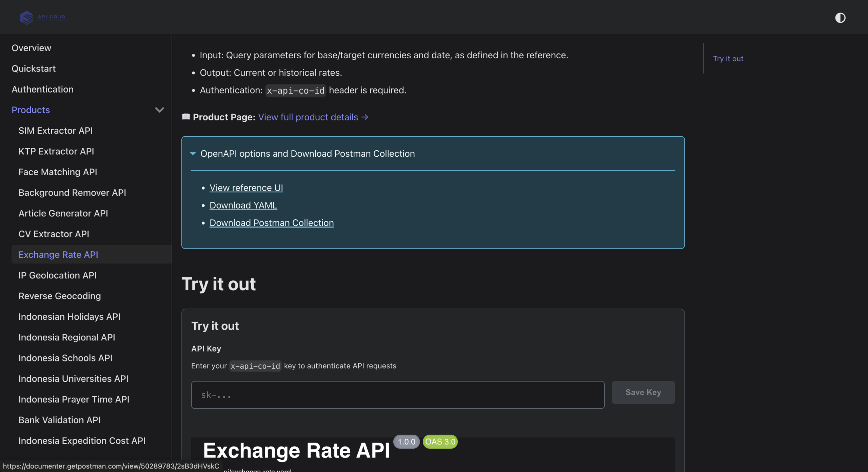Screen dimensions: 868x472
Task: Expand the Products chevron arrow
Action: (159, 110)
